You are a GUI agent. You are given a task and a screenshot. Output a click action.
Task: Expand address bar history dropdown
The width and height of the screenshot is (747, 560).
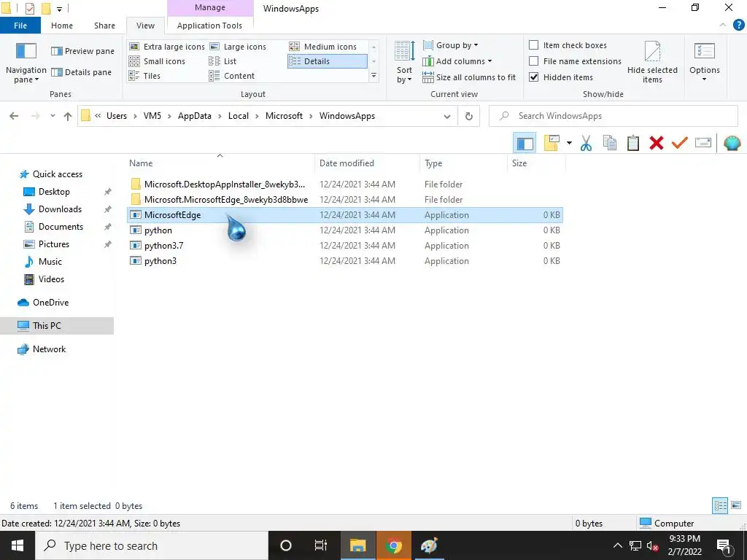(447, 116)
